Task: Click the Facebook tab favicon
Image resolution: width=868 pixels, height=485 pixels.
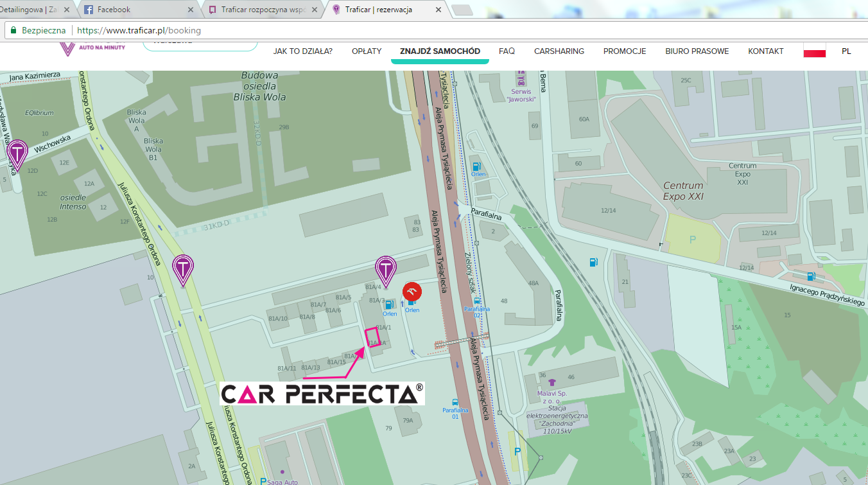Action: [x=89, y=10]
